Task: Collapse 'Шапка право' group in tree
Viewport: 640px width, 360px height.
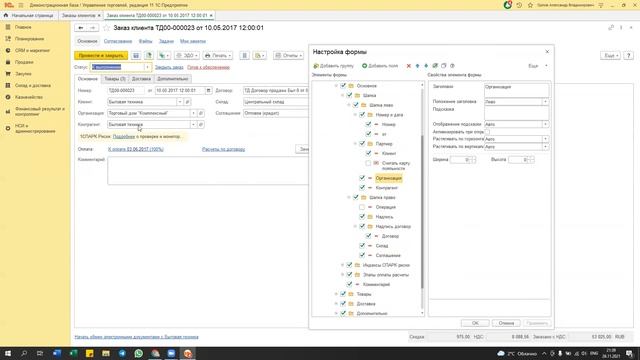Action: [349, 198]
